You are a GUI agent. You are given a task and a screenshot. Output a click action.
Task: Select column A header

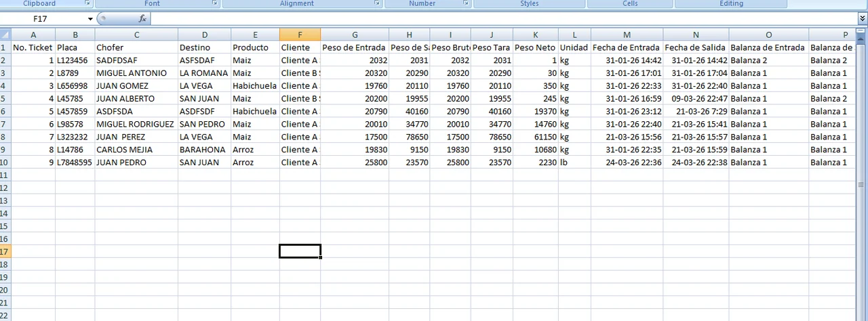[x=34, y=35]
